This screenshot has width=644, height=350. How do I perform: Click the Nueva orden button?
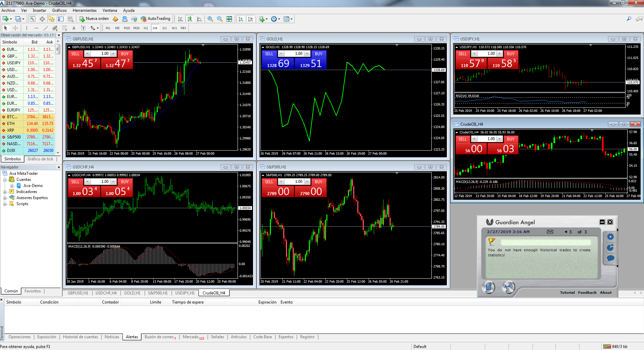click(x=94, y=19)
